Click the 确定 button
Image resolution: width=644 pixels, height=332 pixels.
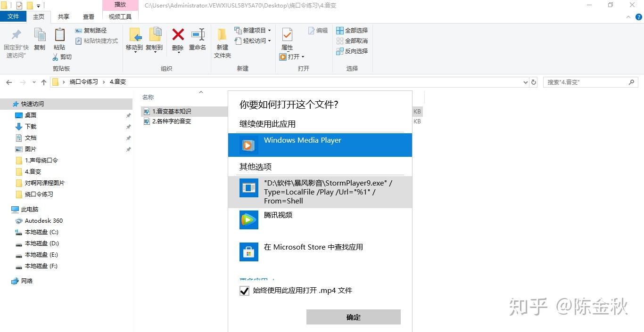pos(354,317)
